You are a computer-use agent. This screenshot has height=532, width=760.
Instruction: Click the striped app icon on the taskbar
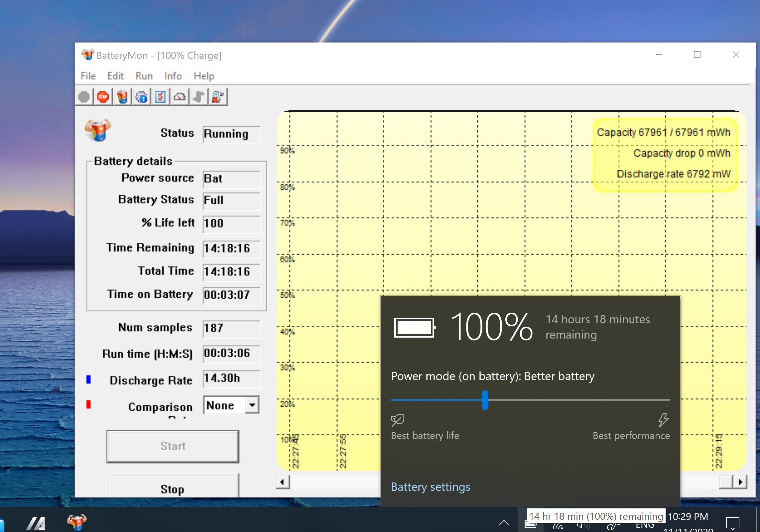(x=36, y=523)
